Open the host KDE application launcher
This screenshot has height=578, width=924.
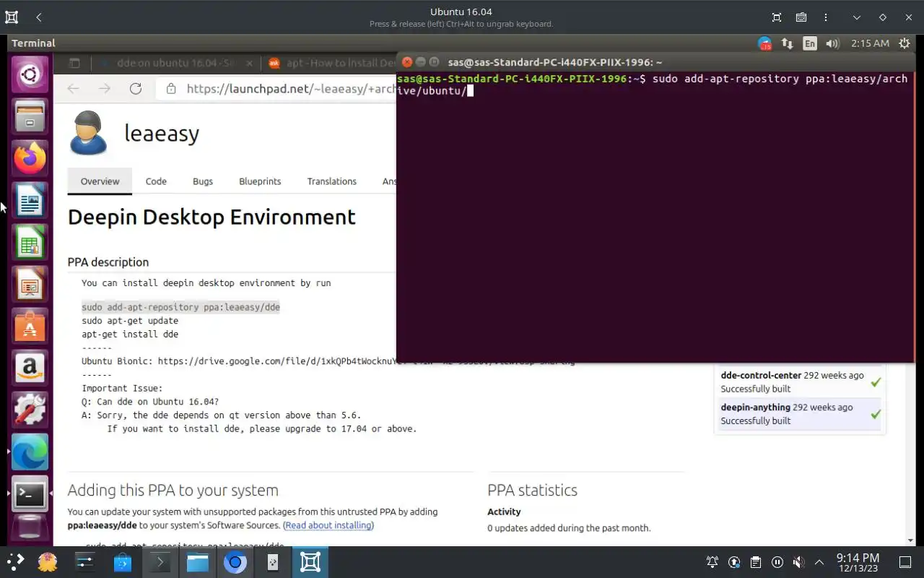pos(15,562)
